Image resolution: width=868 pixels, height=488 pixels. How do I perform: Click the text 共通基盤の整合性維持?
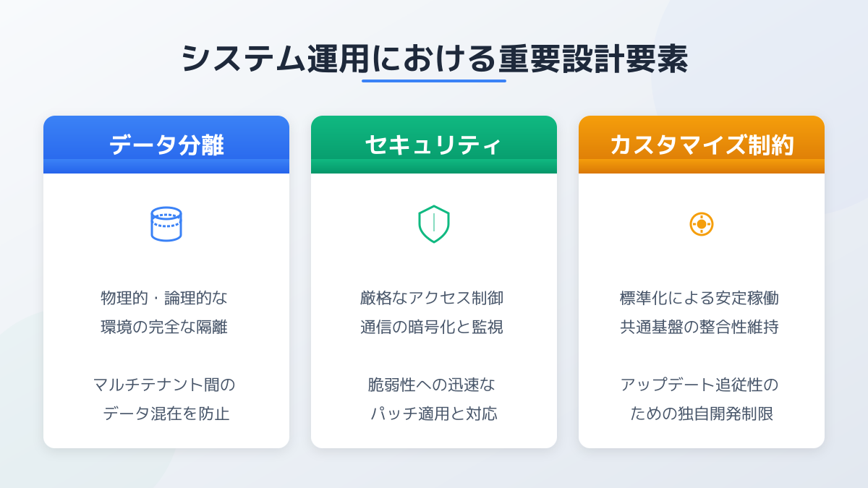699,327
